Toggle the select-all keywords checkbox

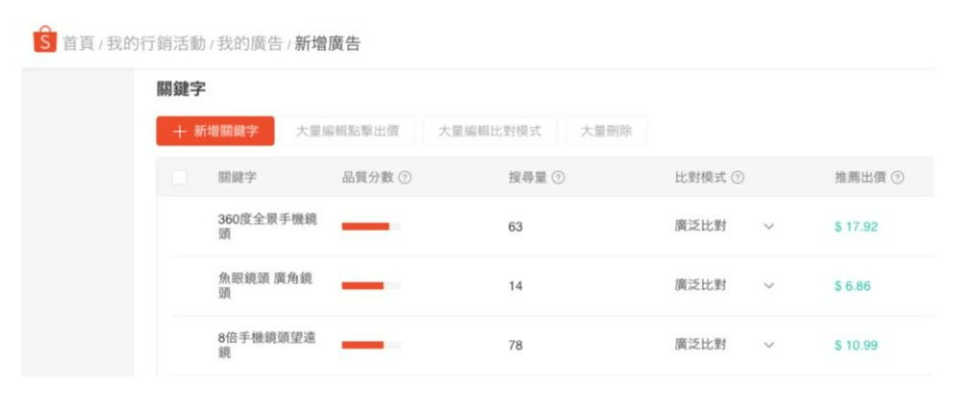(x=180, y=177)
